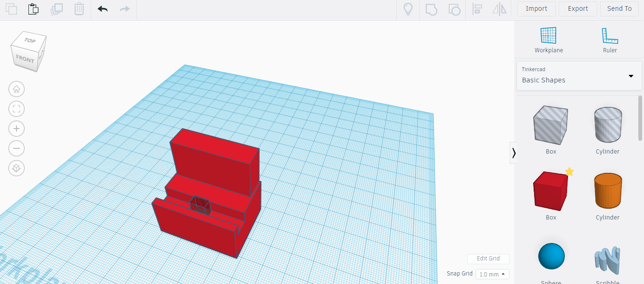Pick the Scribble shape
The height and width of the screenshot is (284, 644).
click(608, 260)
